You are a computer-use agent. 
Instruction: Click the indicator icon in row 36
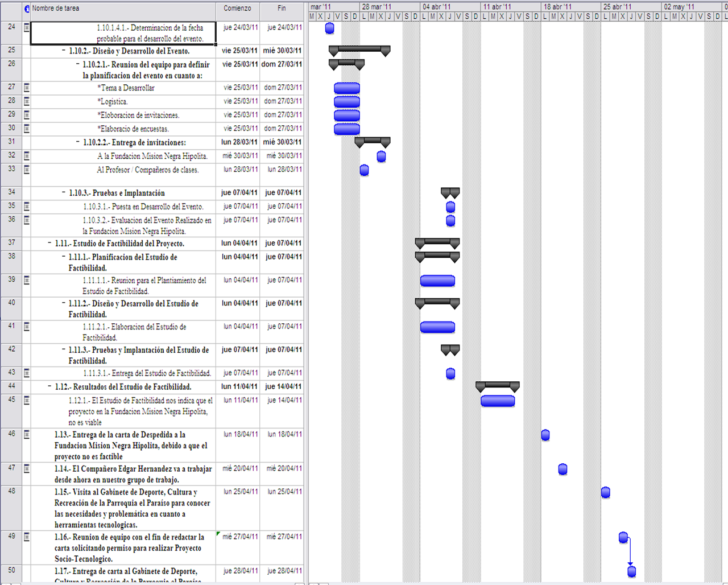26,220
